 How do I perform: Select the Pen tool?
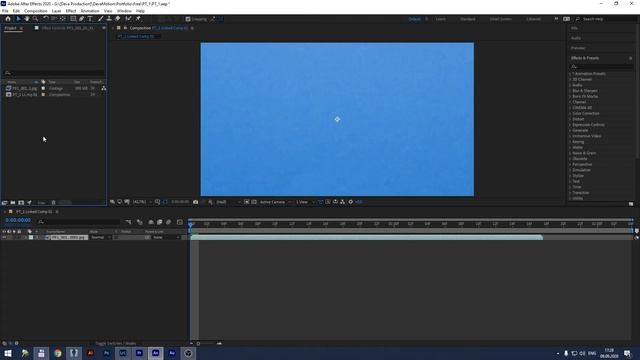point(82,19)
